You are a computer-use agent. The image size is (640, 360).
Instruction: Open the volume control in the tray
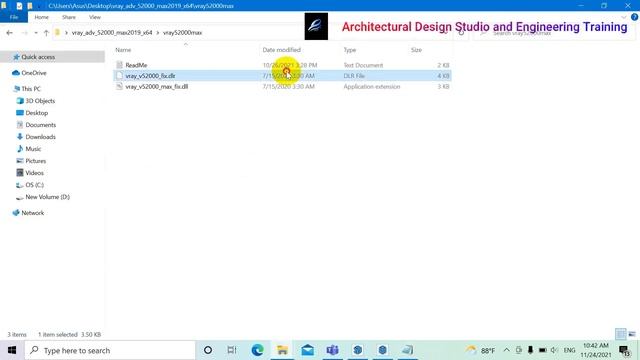click(x=554, y=350)
